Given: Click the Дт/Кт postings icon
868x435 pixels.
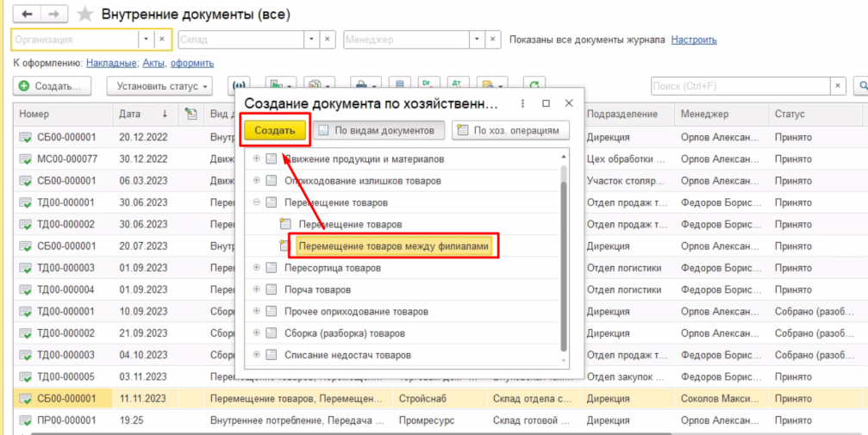Looking at the screenshot, I should click(x=426, y=86).
